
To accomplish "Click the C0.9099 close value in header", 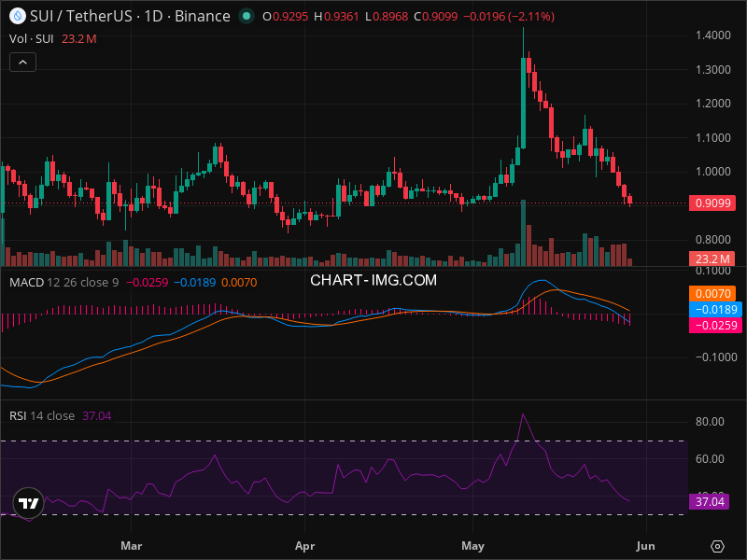I will point(435,16).
